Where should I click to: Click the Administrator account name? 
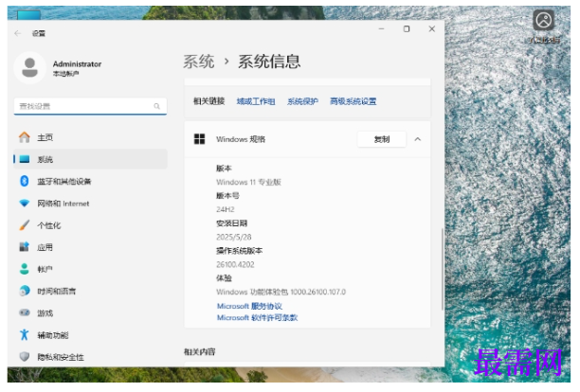point(77,64)
